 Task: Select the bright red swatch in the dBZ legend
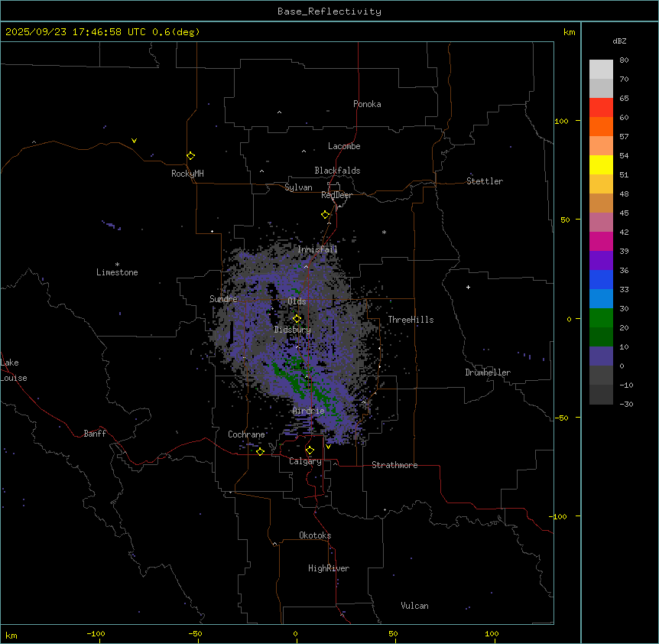coord(601,108)
